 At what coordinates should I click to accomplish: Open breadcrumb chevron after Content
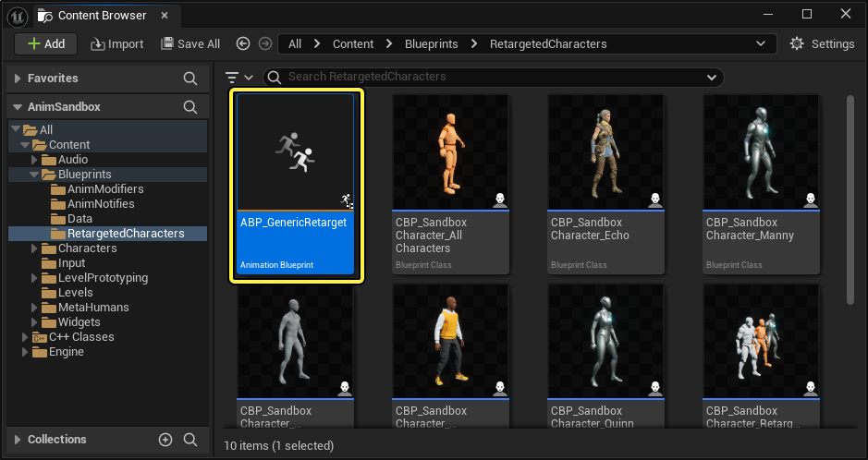tap(389, 43)
